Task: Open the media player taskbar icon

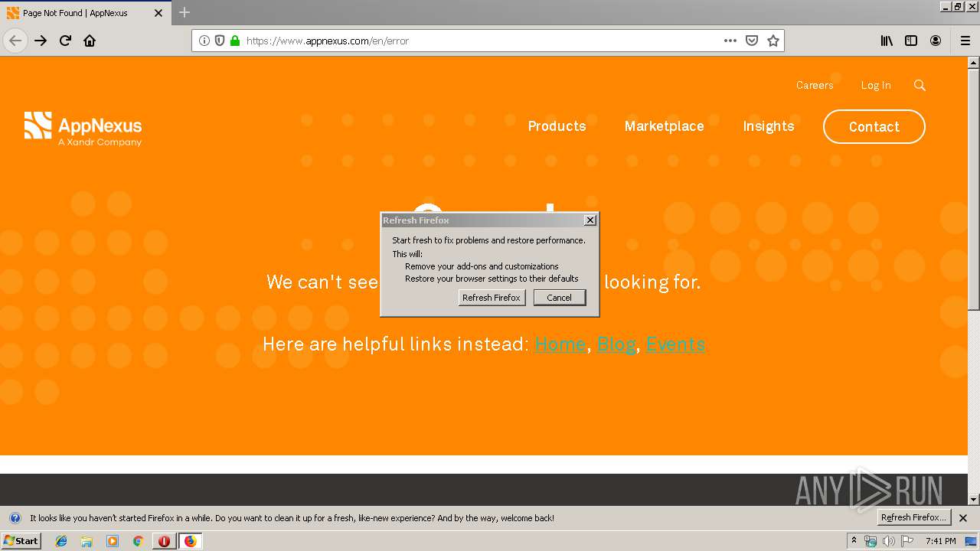Action: coord(113,541)
